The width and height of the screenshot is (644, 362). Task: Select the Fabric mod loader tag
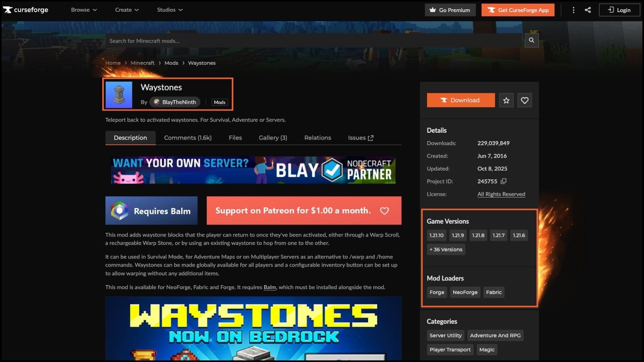[x=493, y=292]
